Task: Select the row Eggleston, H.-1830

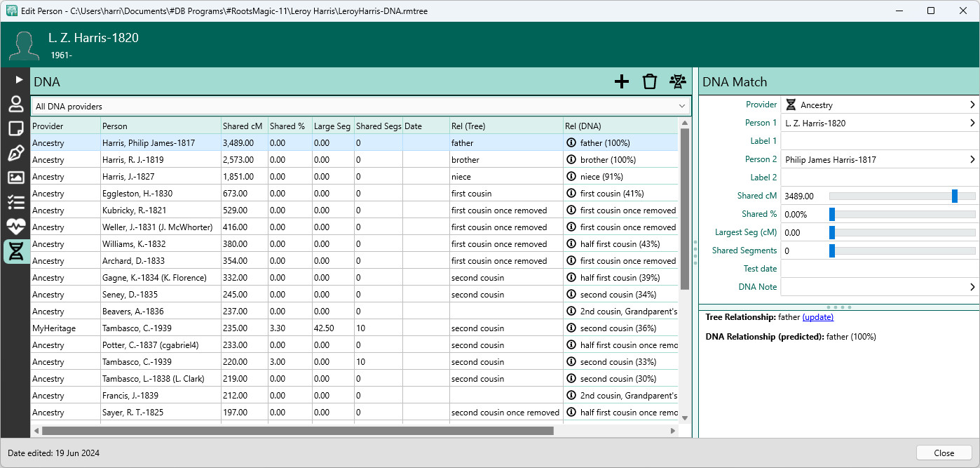Action: [x=355, y=193]
